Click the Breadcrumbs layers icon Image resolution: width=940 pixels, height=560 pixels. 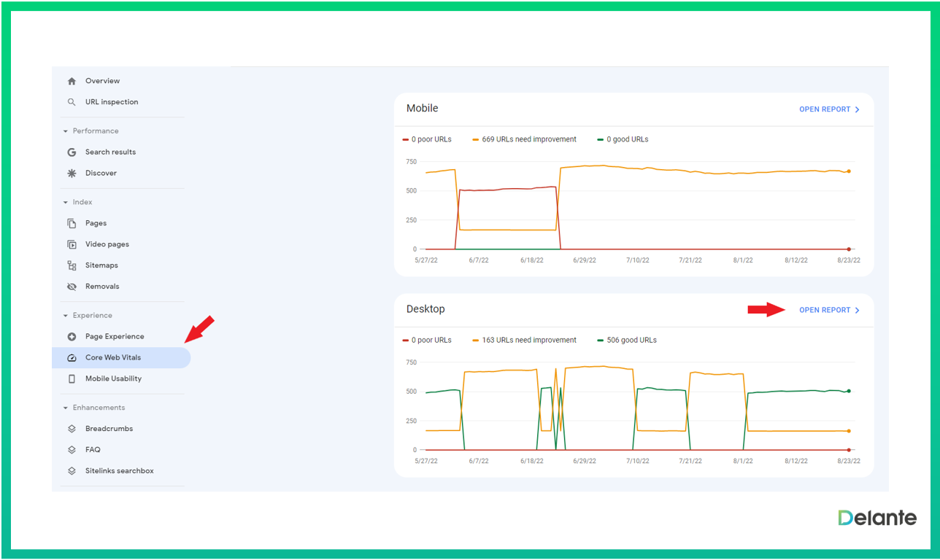(x=72, y=429)
